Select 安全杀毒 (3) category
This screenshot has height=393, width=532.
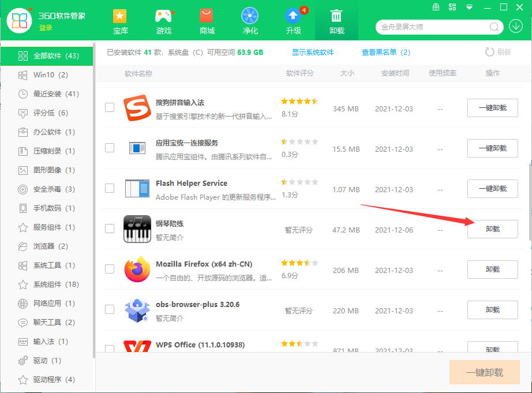(x=47, y=189)
